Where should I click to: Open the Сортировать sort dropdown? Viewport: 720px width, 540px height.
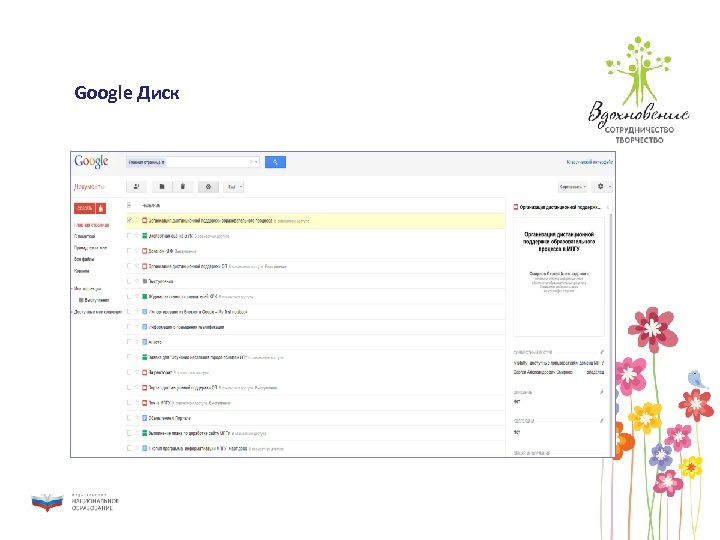(573, 186)
